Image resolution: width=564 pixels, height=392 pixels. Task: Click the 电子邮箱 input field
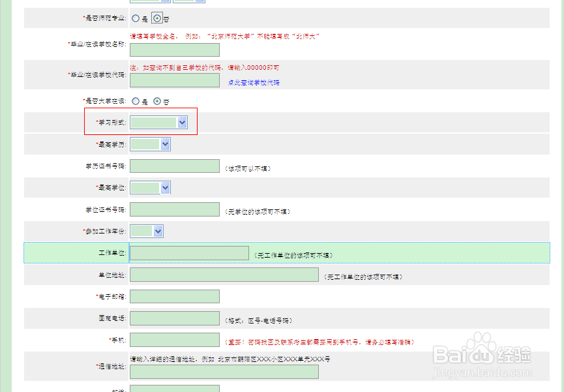pos(174,296)
